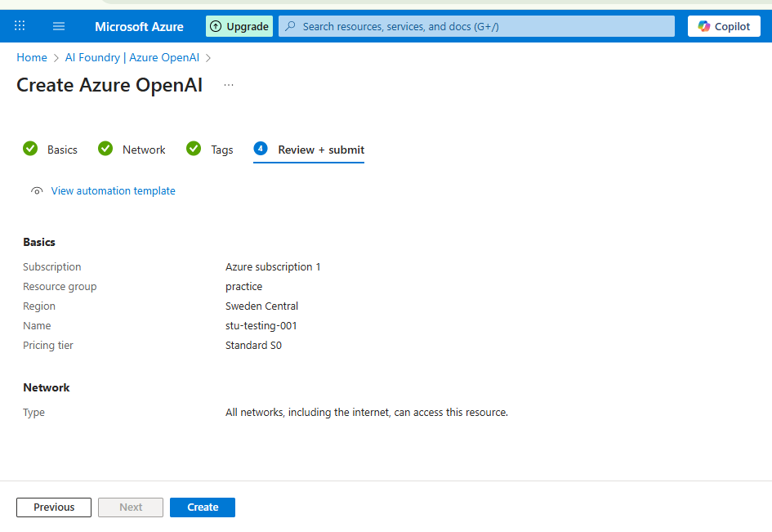The image size is (772, 532).
Task: Click the 'Basics' section heading
Action: click(39, 243)
